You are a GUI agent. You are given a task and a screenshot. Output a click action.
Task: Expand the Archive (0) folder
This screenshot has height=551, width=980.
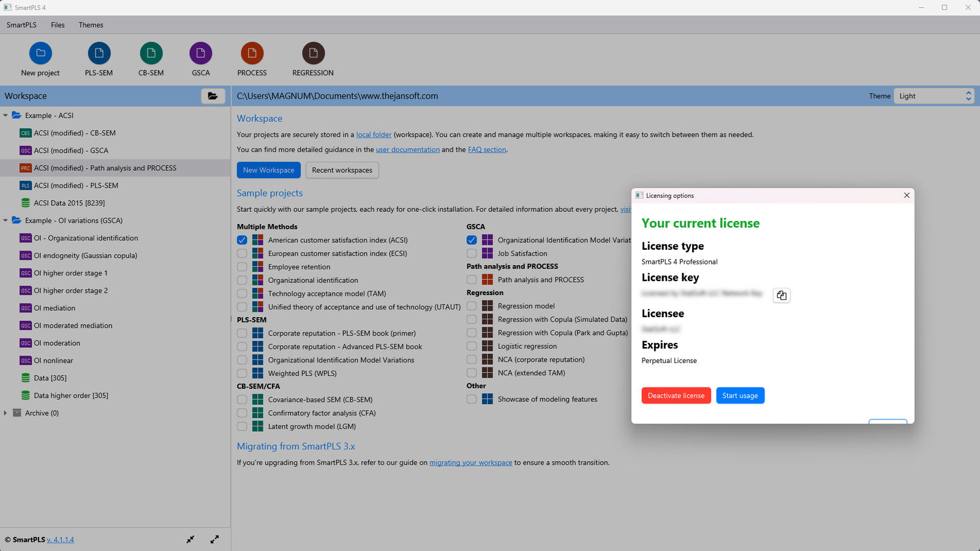click(6, 413)
